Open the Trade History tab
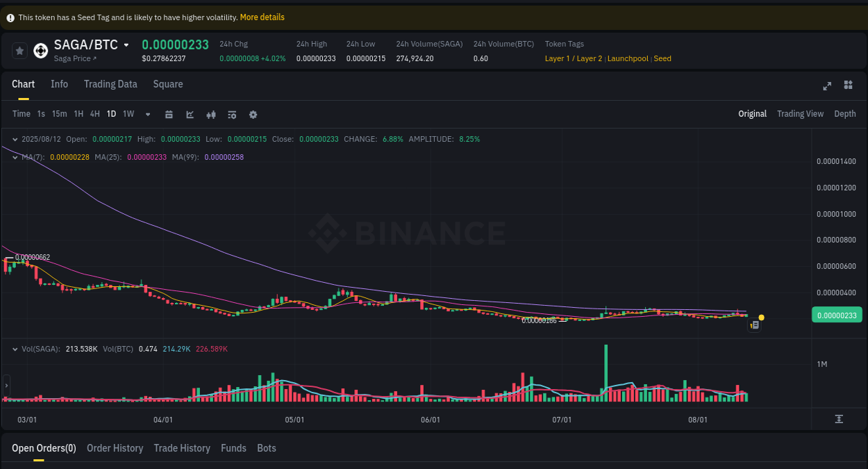Image resolution: width=868 pixels, height=469 pixels. click(182, 448)
